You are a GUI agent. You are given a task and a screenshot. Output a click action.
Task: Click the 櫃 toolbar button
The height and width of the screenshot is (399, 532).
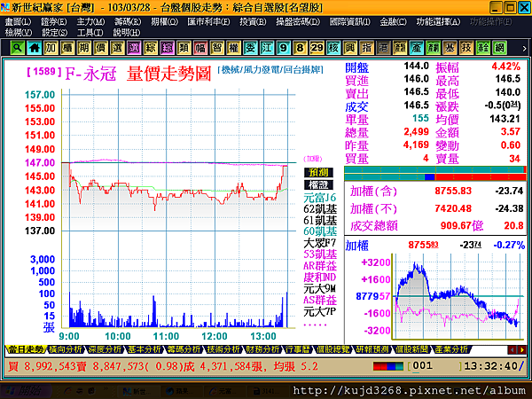67,48
